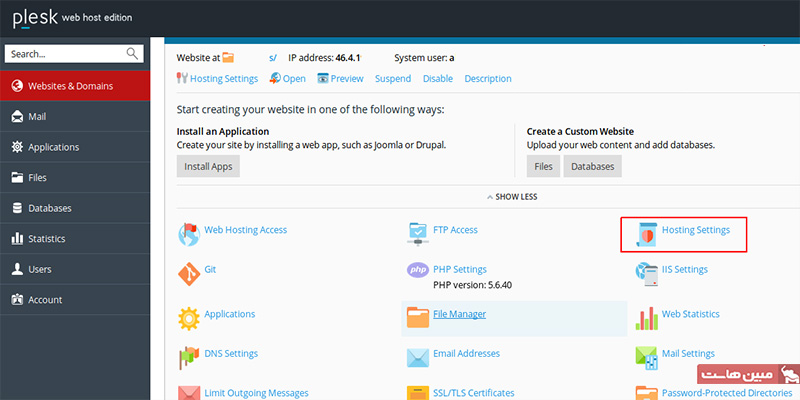Screen dimensions: 800x400
Task: Click the Suspend link
Action: pos(392,79)
